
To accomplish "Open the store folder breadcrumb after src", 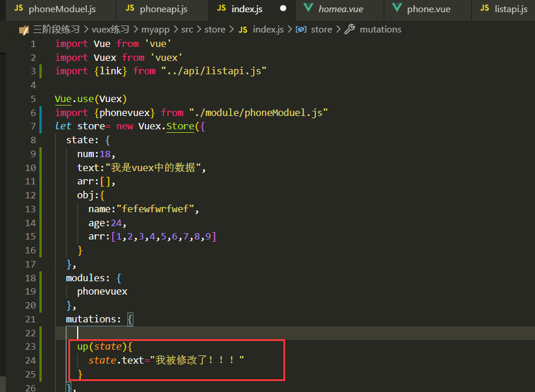I will 214,30.
